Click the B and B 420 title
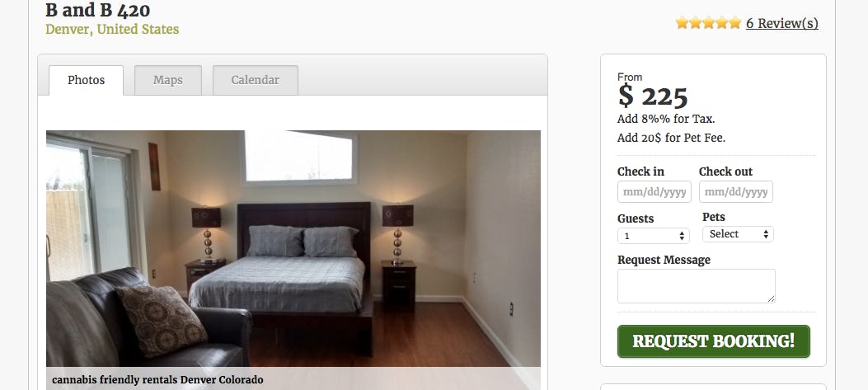This screenshot has height=390, width=868. tap(97, 10)
